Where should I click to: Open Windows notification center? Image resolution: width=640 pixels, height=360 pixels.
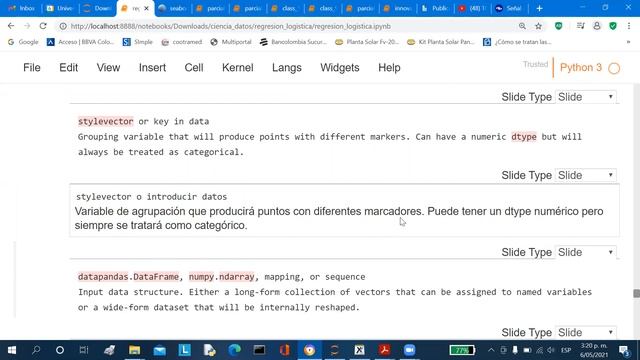(624, 350)
